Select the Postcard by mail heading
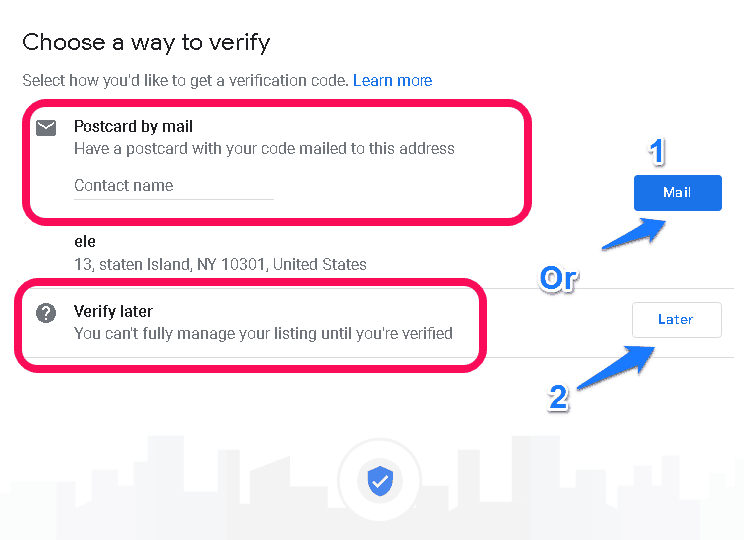Screen dimensions: 744x540 [x=133, y=127]
